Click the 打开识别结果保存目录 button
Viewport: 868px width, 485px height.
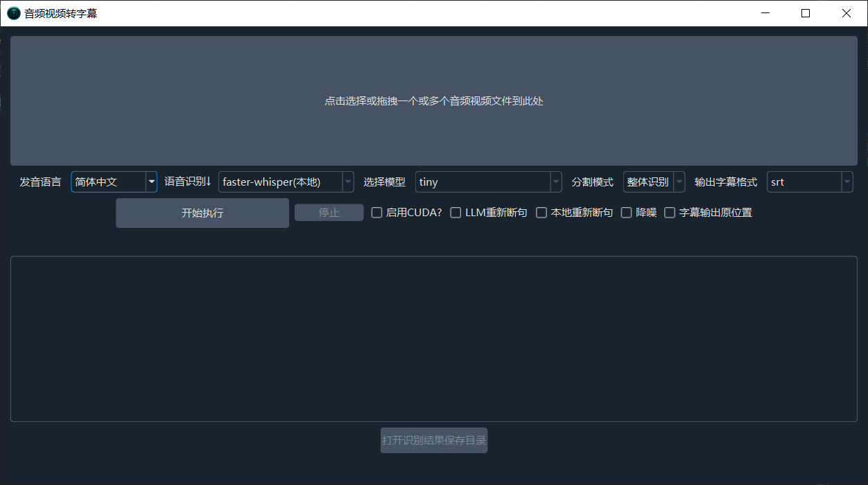pos(434,440)
